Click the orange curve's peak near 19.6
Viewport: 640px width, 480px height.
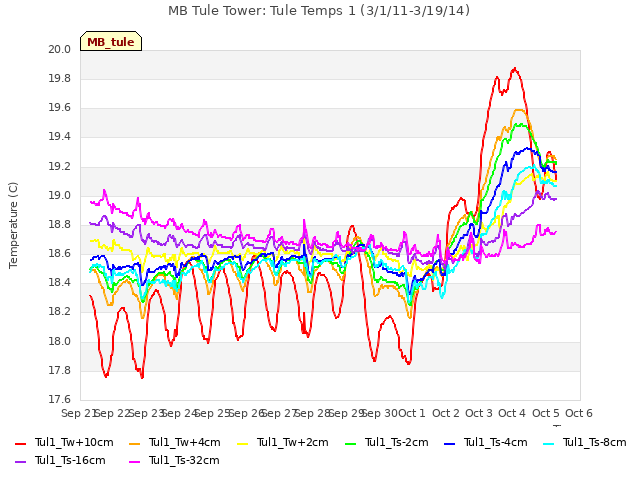point(518,110)
